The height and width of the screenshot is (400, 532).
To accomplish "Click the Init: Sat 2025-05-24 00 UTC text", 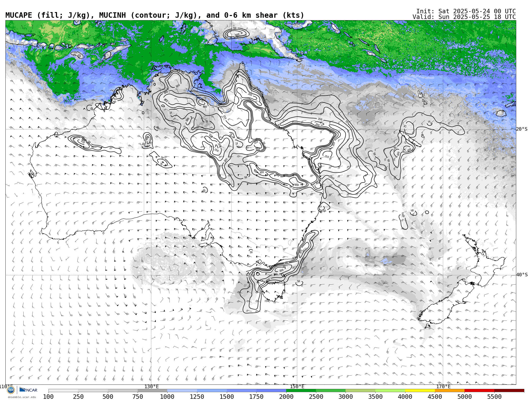I will pyautogui.click(x=466, y=11).
